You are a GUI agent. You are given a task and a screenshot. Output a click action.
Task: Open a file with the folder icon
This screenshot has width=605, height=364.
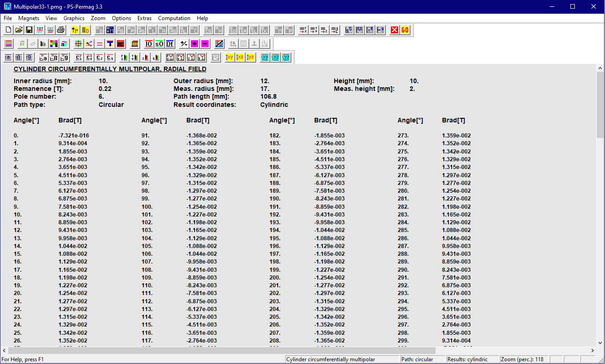(x=19, y=30)
